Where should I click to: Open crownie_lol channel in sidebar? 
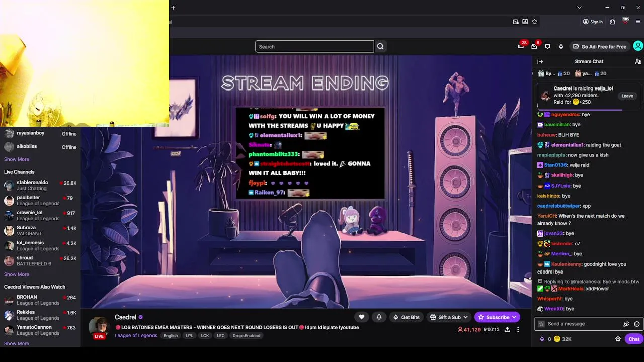pyautogui.click(x=40, y=216)
